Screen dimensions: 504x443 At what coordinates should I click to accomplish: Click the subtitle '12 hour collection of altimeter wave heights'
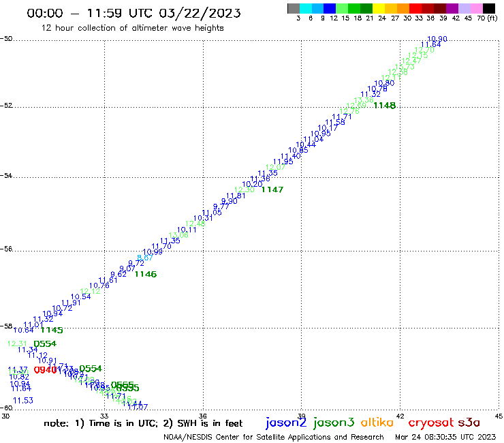[x=132, y=28]
